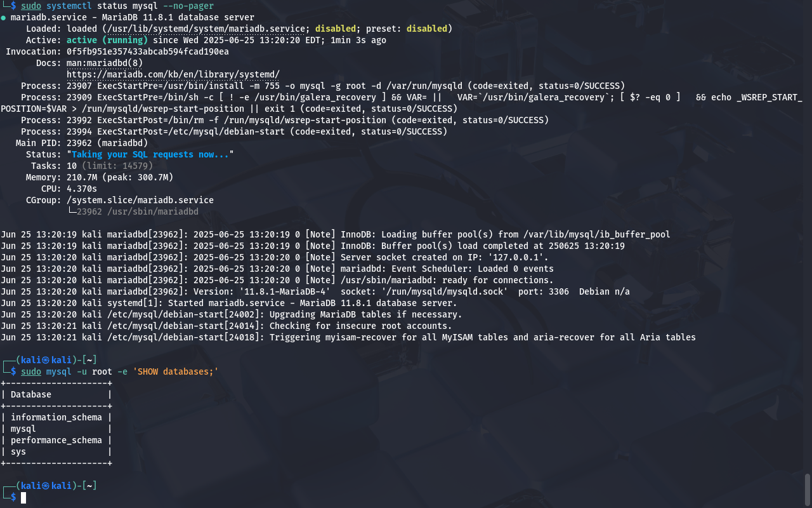Select the 'Taking your SQL requests now...' status

(x=150, y=154)
